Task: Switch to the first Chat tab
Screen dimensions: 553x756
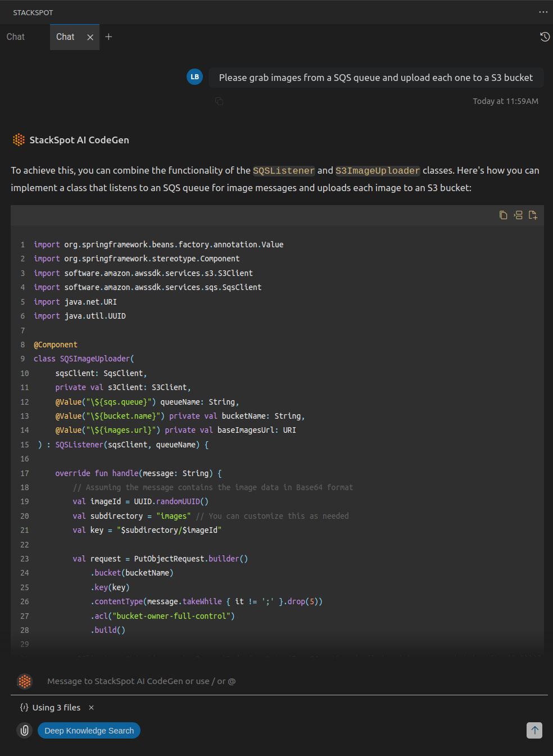Action: click(16, 37)
